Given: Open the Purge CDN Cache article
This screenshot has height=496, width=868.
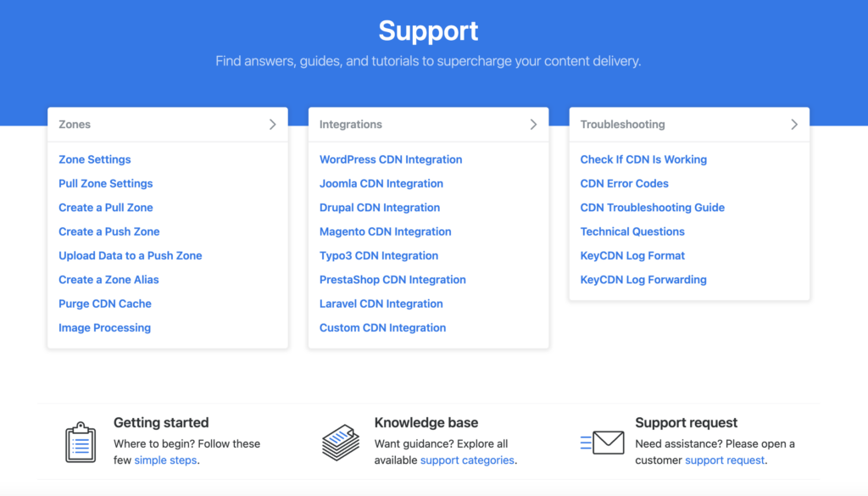Looking at the screenshot, I should click(x=104, y=304).
